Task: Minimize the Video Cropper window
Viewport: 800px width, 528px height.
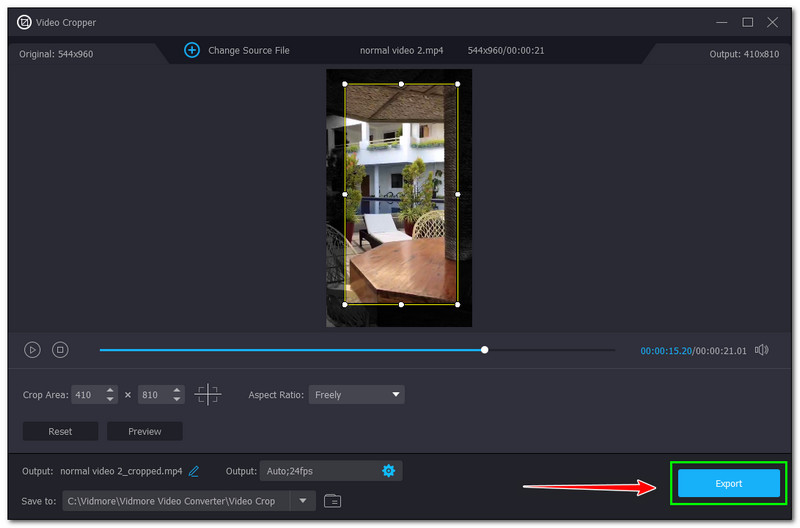Action: pyautogui.click(x=721, y=22)
